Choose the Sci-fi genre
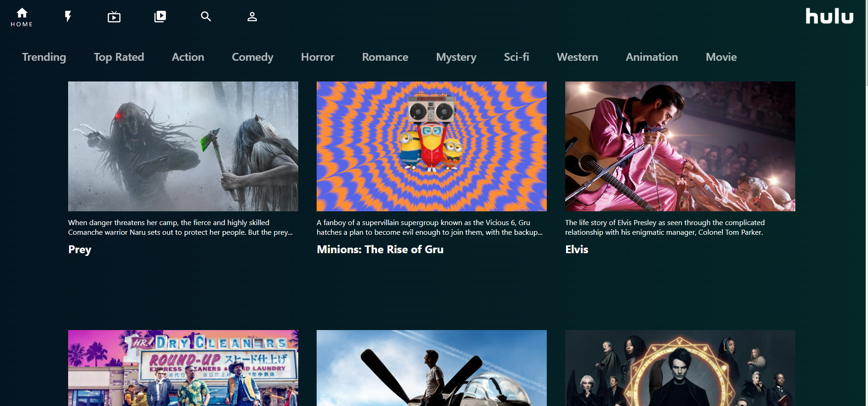 (x=516, y=57)
